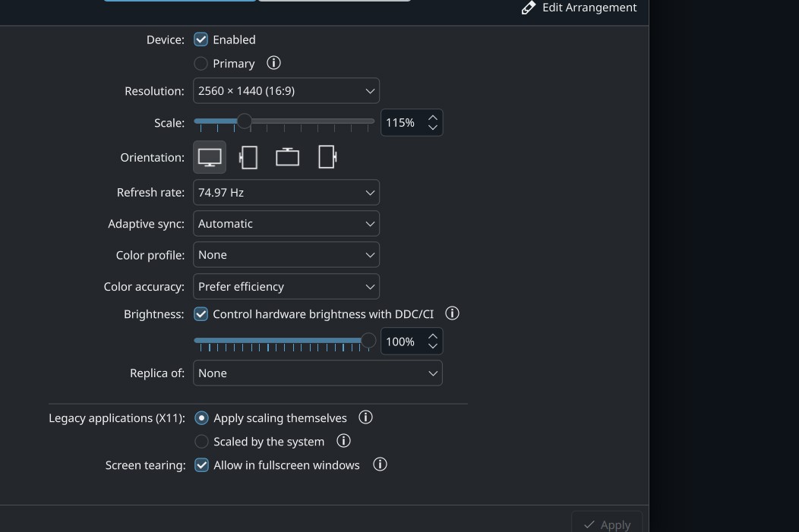Click the Color accuracy label
The width and height of the screenshot is (799, 532).
tap(144, 287)
